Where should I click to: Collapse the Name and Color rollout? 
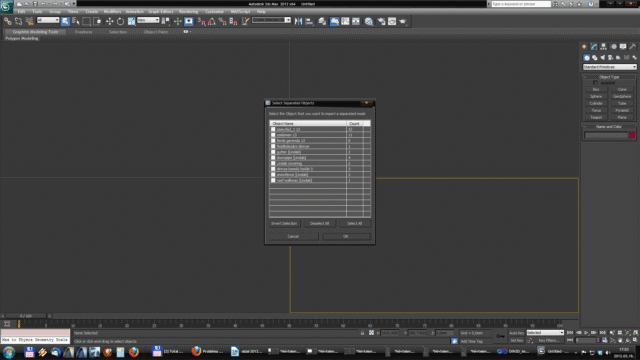tap(609, 127)
